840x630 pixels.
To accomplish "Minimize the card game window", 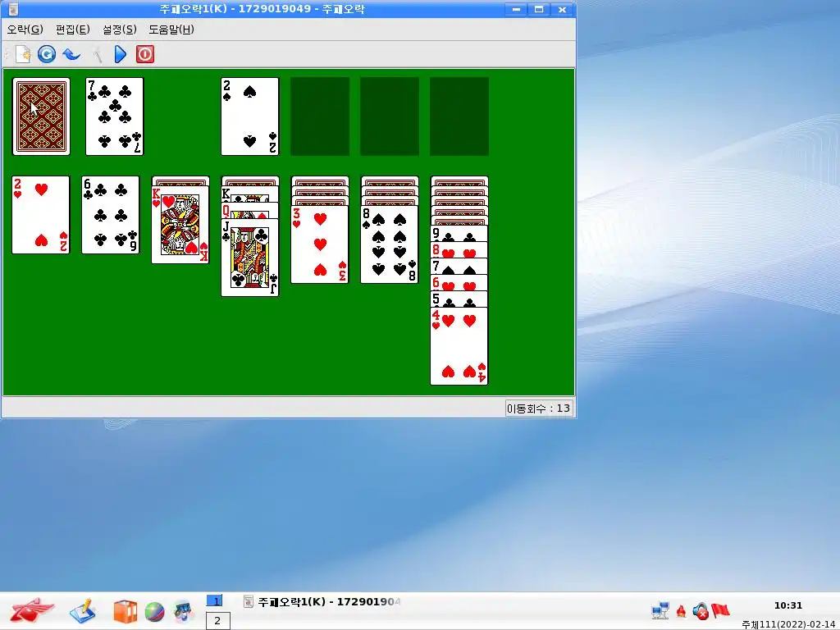I will [x=516, y=9].
